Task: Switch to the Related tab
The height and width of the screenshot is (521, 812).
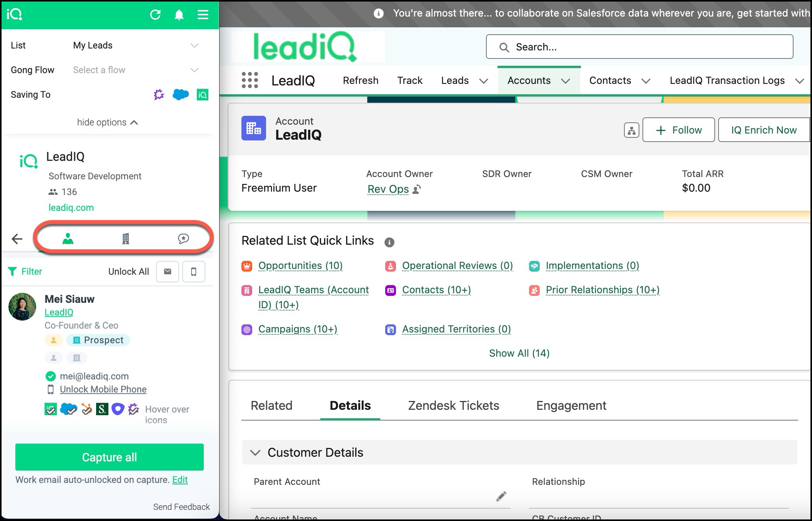Action: [x=271, y=406]
